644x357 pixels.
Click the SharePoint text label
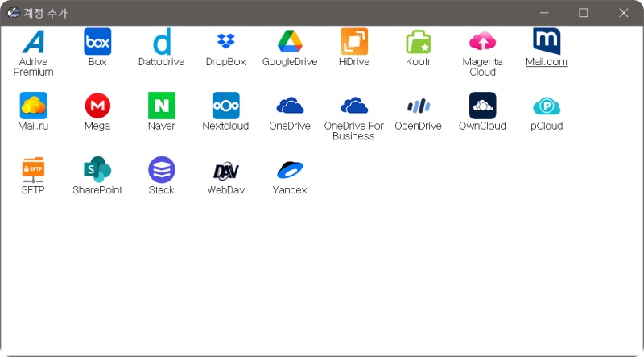[97, 190]
